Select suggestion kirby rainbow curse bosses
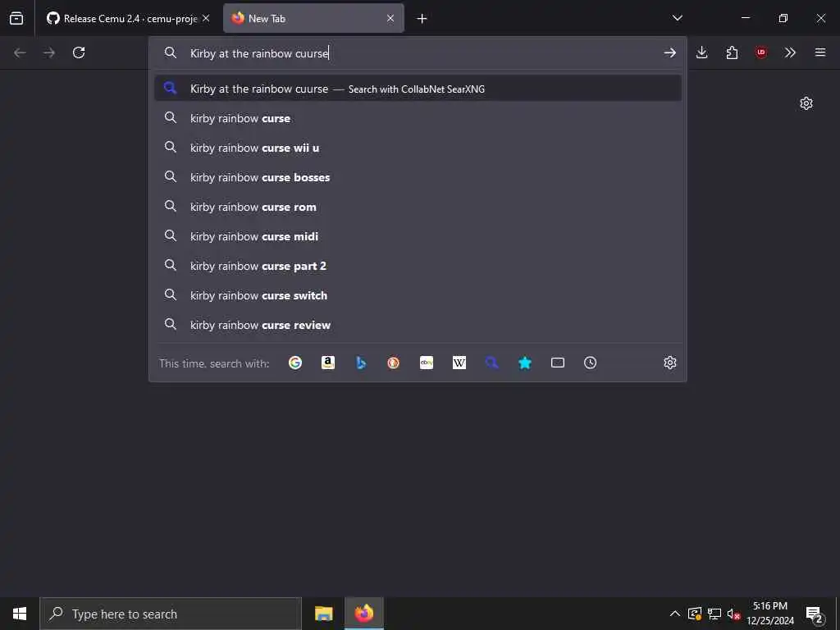 coord(418,177)
